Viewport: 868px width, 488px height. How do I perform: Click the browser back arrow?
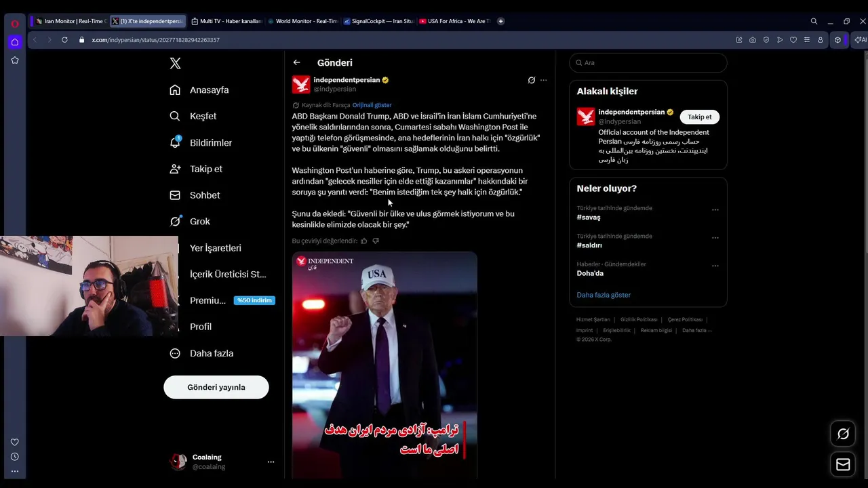[x=35, y=40]
